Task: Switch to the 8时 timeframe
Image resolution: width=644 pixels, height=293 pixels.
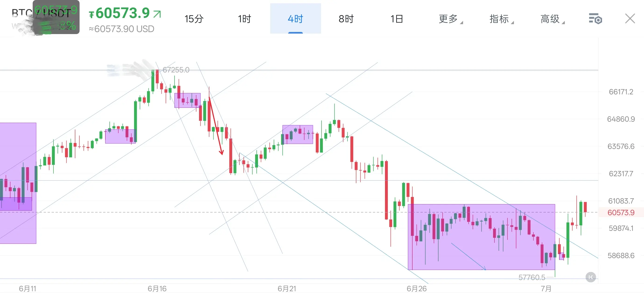Action: click(346, 19)
